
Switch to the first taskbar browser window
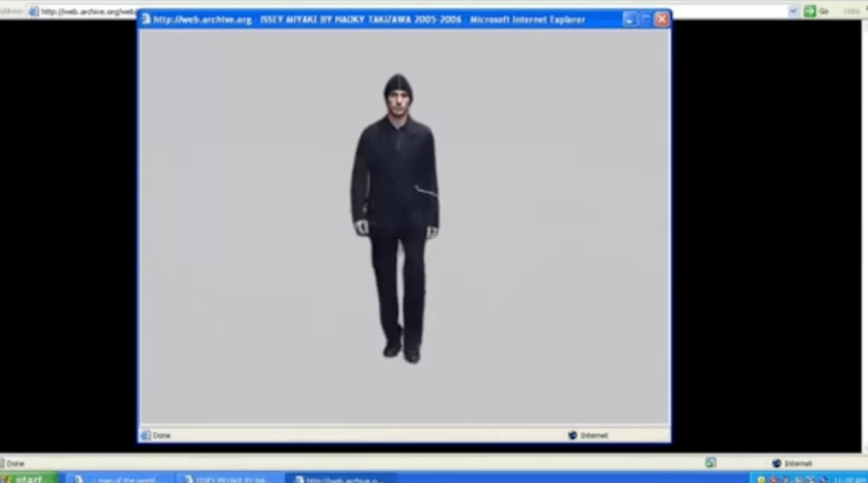pyautogui.click(x=121, y=479)
